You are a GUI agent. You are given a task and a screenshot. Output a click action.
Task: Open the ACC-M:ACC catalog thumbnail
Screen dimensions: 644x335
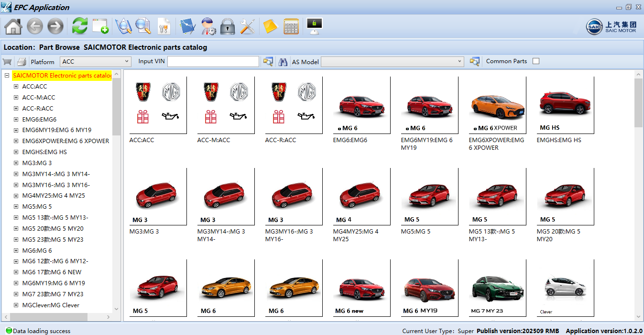[226, 106]
